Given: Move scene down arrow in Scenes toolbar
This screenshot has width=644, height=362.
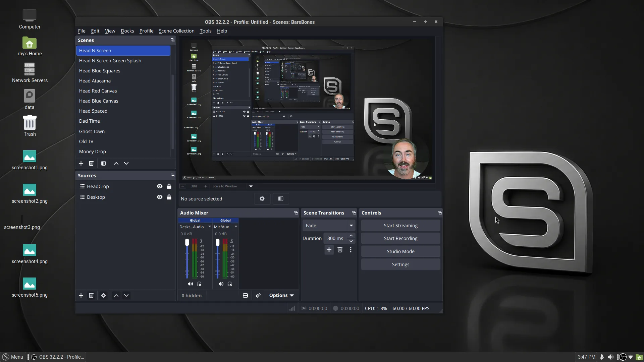Looking at the screenshot, I should tap(126, 163).
